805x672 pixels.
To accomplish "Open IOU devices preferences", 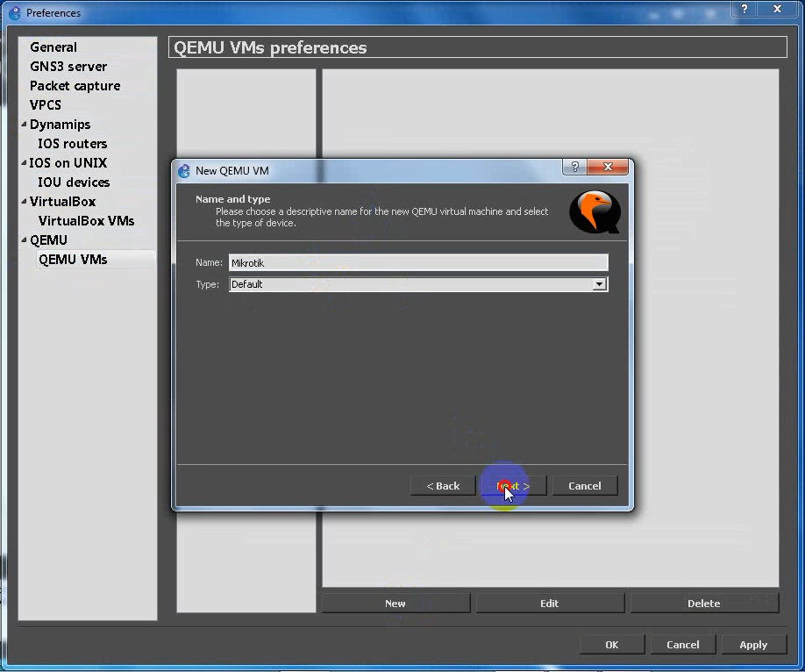I will (74, 182).
